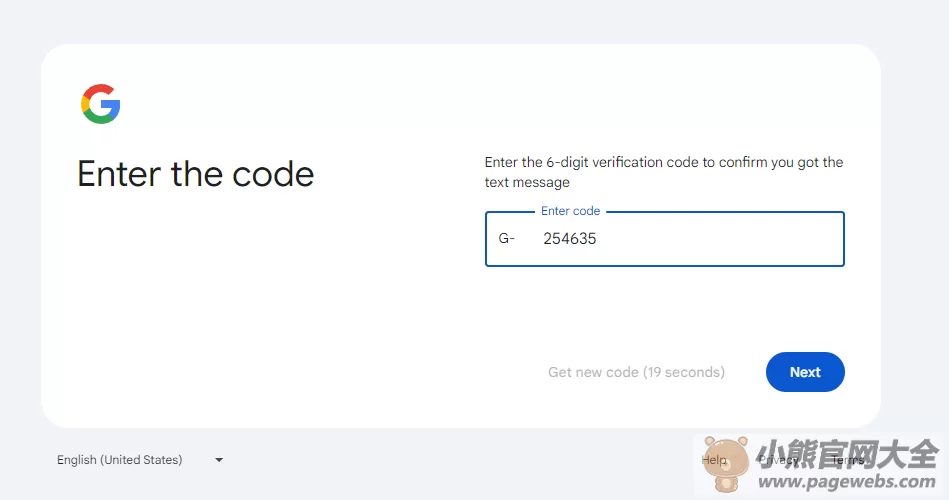Click the floating 'Enter code' field label

tap(571, 211)
